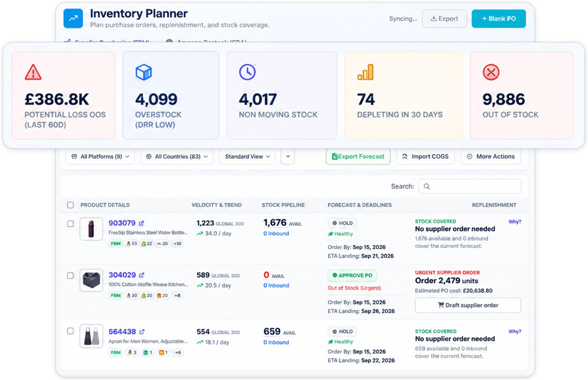Sort by Product Details column header

pos(105,205)
